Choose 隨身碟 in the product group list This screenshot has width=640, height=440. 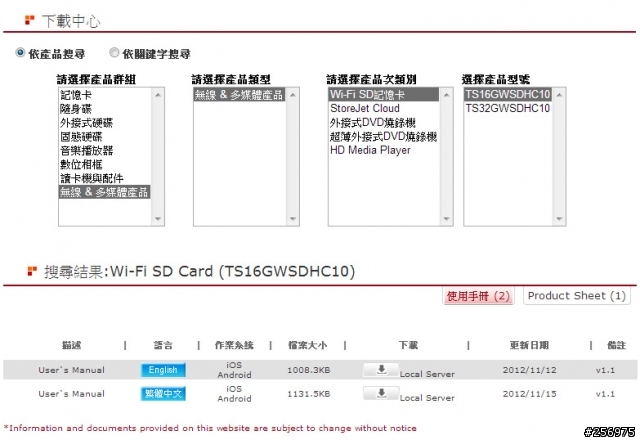pos(104,109)
